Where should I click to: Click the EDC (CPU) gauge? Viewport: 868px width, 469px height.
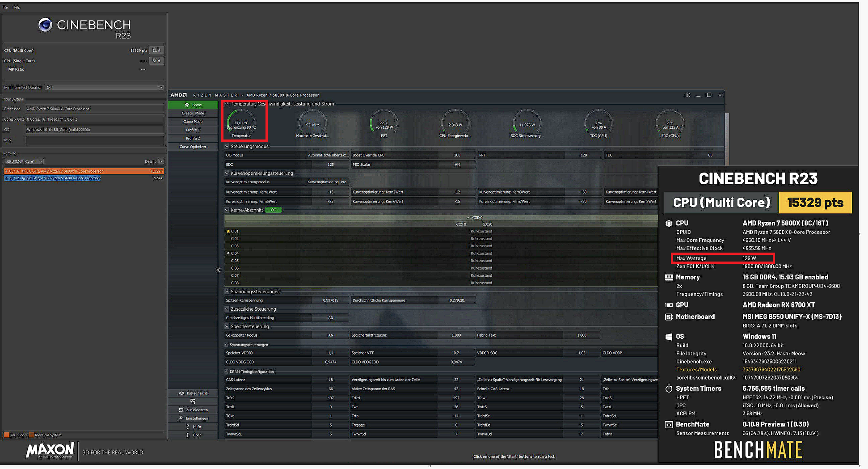(670, 123)
